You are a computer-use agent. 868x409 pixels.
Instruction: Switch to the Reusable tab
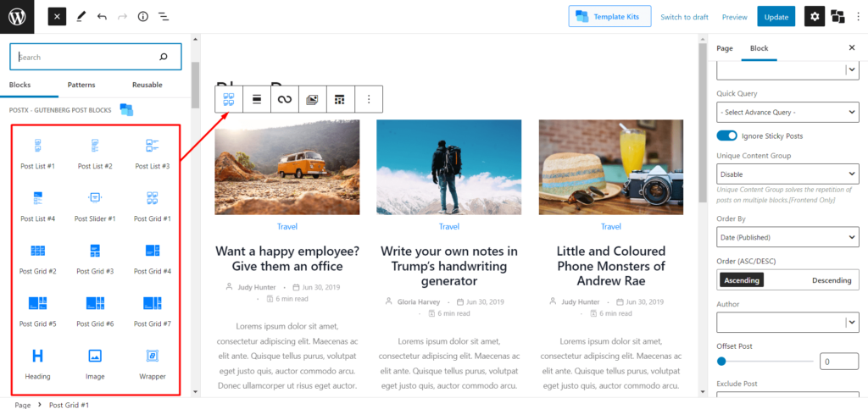147,85
